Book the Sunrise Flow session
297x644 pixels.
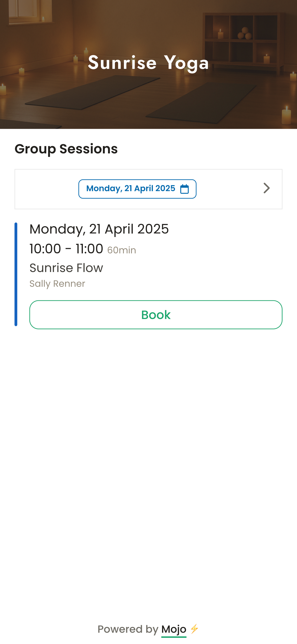pyautogui.click(x=156, y=314)
